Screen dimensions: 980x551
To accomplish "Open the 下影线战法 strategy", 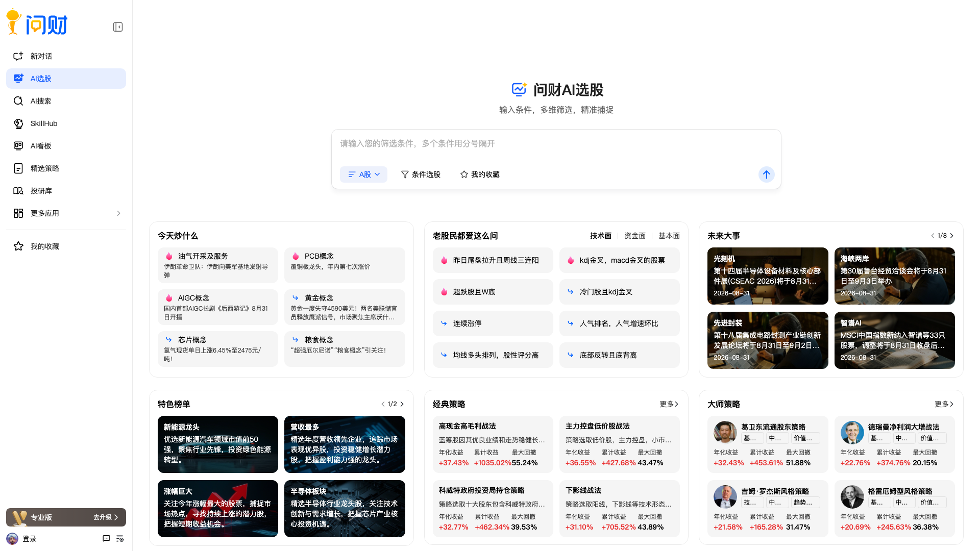I will pyautogui.click(x=619, y=509).
